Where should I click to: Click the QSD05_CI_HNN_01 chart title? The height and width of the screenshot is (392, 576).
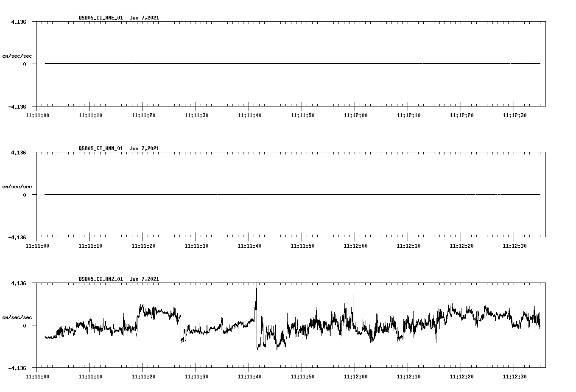click(119, 148)
